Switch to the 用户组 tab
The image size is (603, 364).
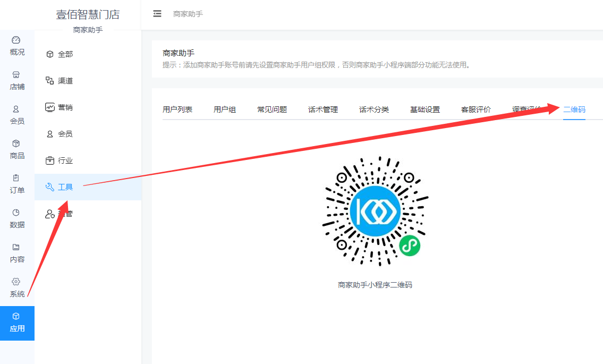coord(225,109)
